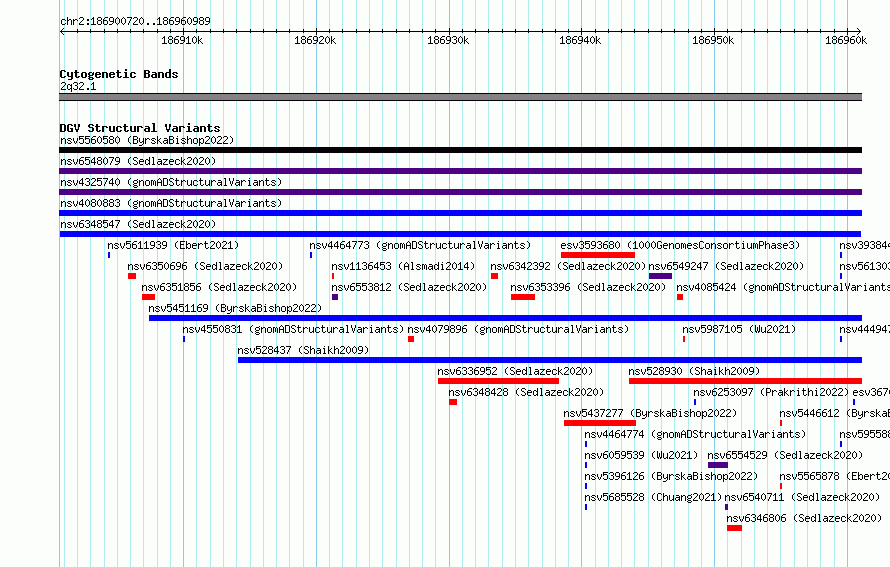Click the red nsv4079896 variant marker
890x567 pixels.
pyautogui.click(x=411, y=339)
